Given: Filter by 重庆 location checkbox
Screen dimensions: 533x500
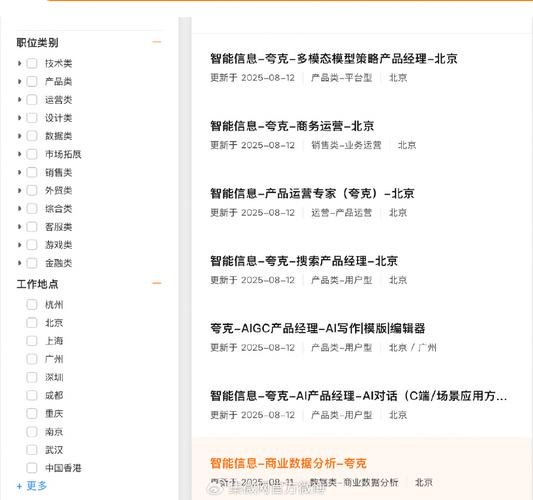Looking at the screenshot, I should point(32,413).
